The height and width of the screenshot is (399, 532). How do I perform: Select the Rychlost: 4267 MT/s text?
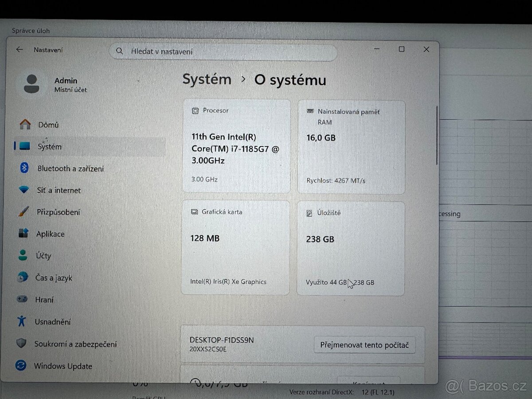(x=336, y=180)
